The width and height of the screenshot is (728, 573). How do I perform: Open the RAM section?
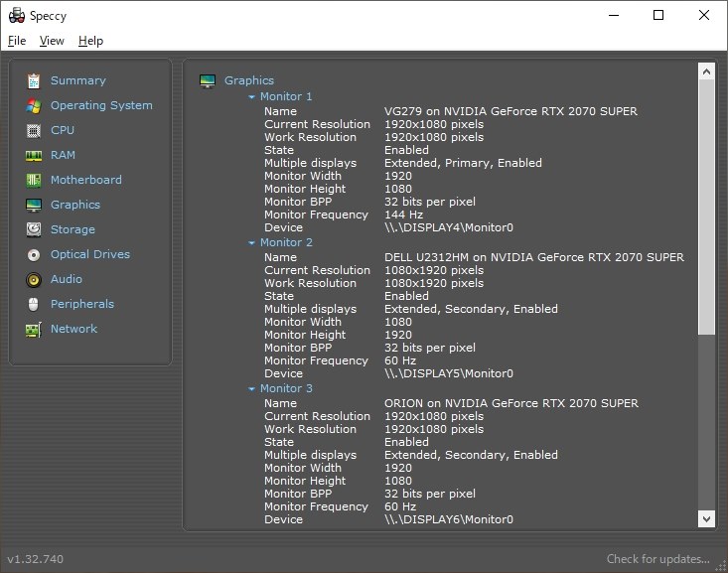(x=63, y=155)
